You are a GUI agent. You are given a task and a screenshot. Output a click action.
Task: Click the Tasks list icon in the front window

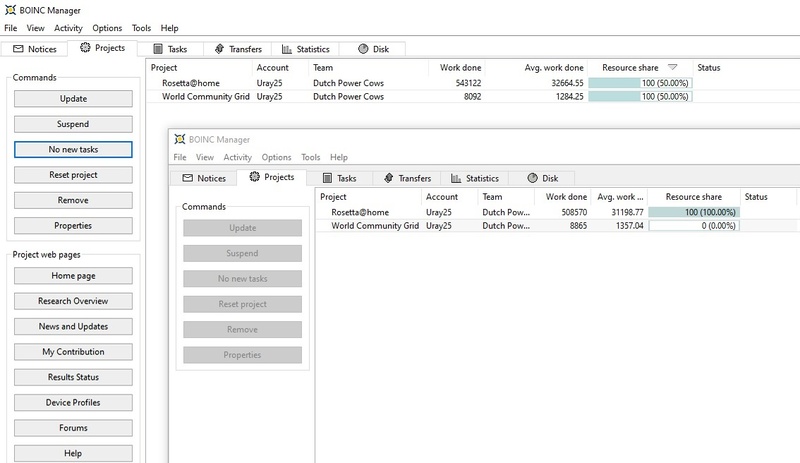pos(328,178)
